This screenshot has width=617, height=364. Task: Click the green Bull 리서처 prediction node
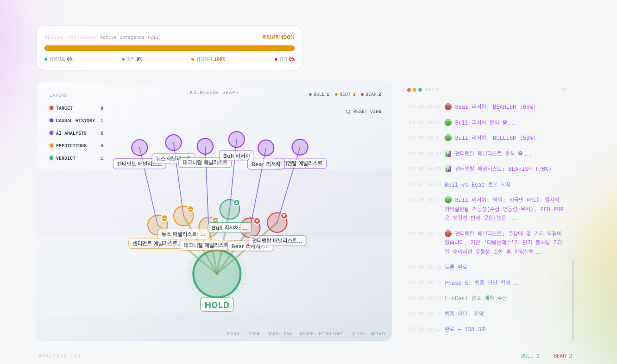point(229,209)
